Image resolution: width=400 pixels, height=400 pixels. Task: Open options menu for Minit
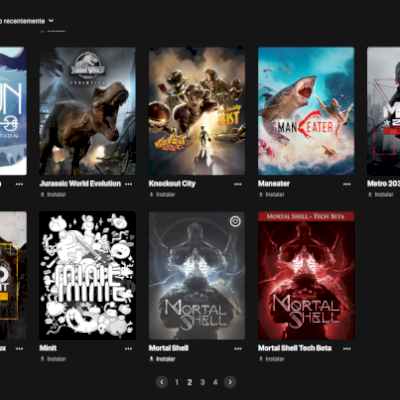tap(128, 349)
